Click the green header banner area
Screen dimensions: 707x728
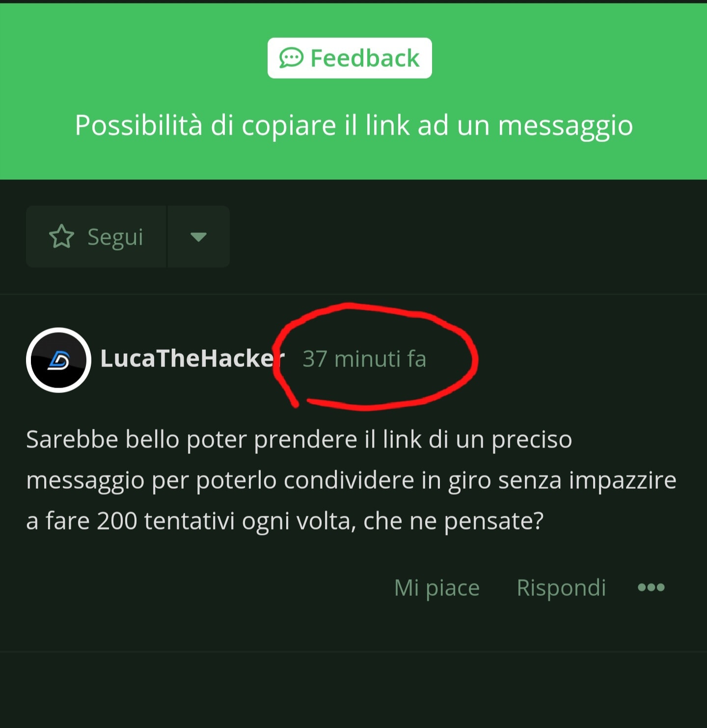pyautogui.click(x=353, y=91)
